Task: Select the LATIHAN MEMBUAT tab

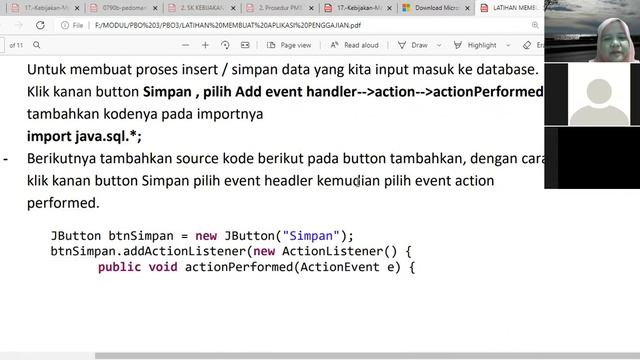Action: (510, 8)
